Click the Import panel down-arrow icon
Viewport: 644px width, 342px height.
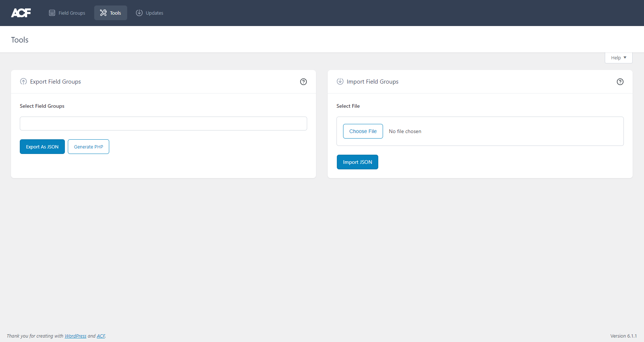tap(340, 81)
